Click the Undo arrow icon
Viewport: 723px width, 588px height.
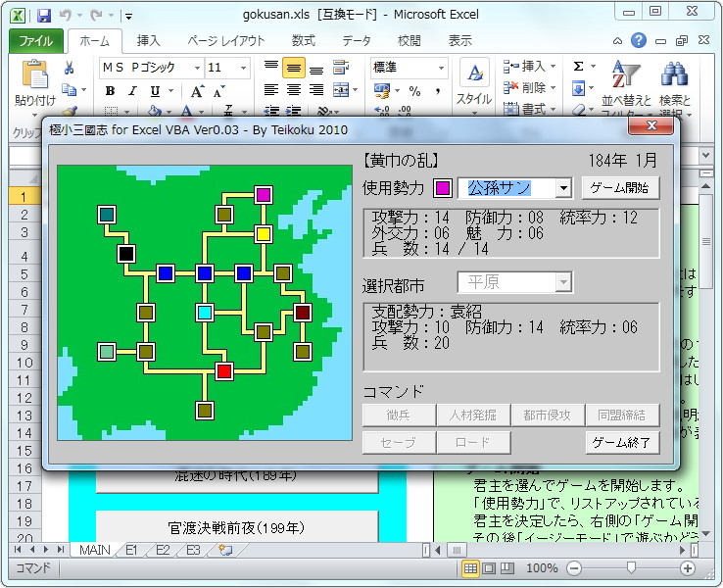point(66,16)
